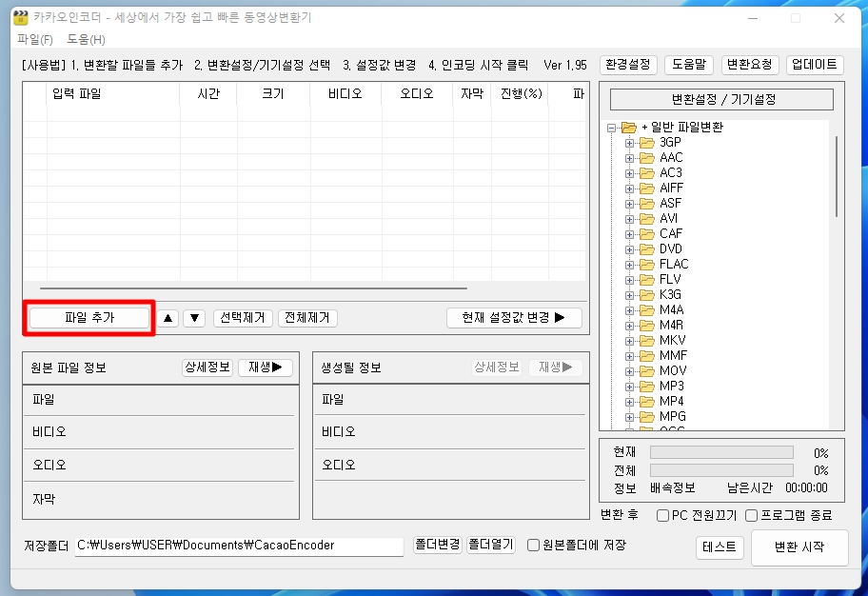Image resolution: width=868 pixels, height=596 pixels.
Task: Expand the DVD folder node
Action: pos(629,249)
